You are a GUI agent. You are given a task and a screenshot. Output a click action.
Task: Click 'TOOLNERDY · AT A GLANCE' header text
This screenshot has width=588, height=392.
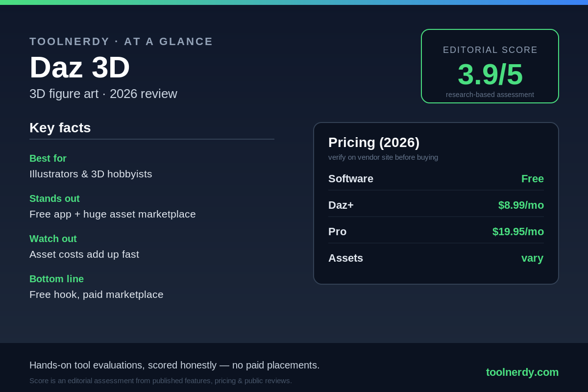click(121, 42)
